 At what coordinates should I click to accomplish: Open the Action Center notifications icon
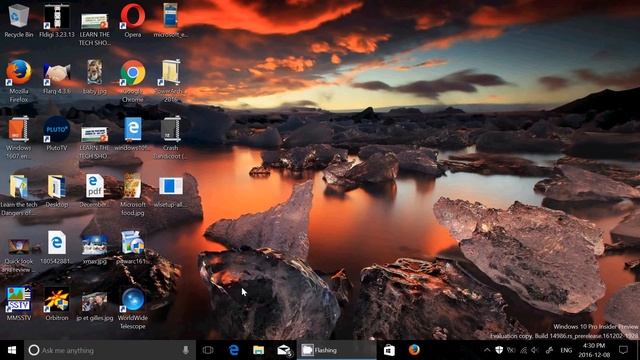point(623,350)
